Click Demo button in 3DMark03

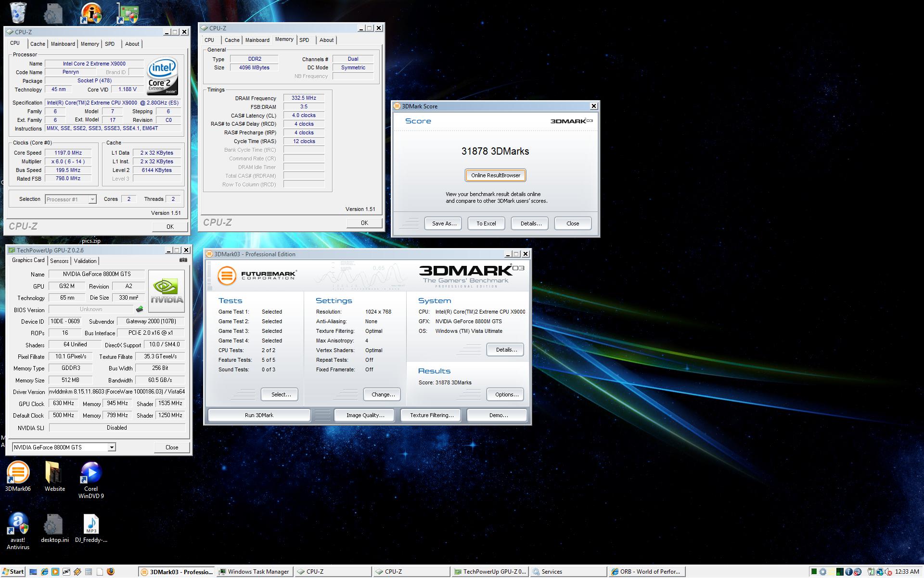(497, 415)
